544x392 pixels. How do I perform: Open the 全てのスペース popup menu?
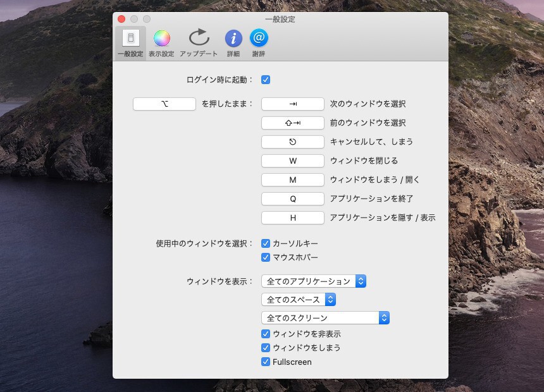pos(299,300)
